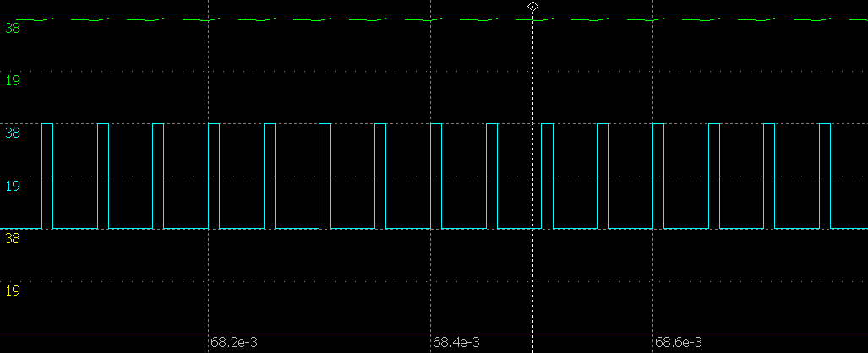Viewport: 868px width, 353px height.
Task: Click the yellow 38 axis label
Action: pos(13,238)
